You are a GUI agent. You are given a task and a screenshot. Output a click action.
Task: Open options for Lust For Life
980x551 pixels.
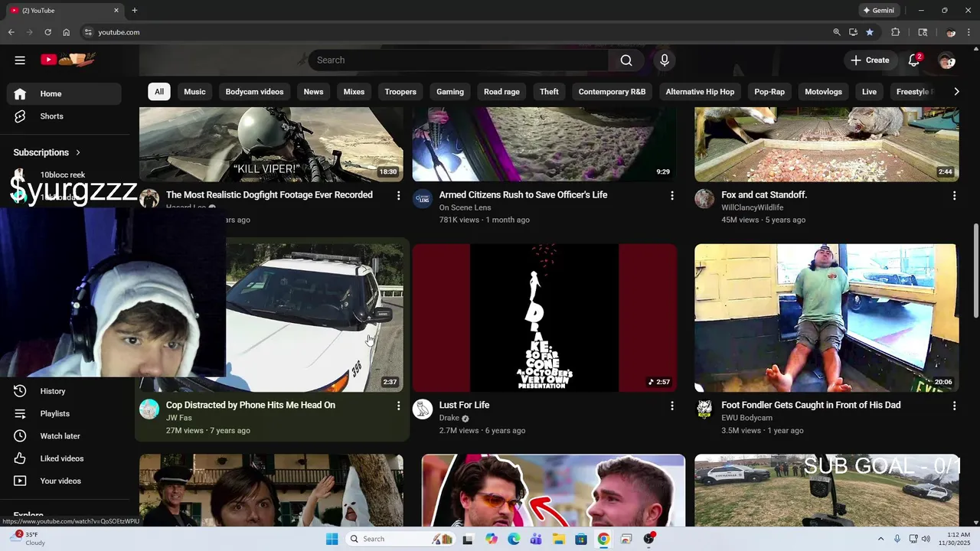(672, 406)
